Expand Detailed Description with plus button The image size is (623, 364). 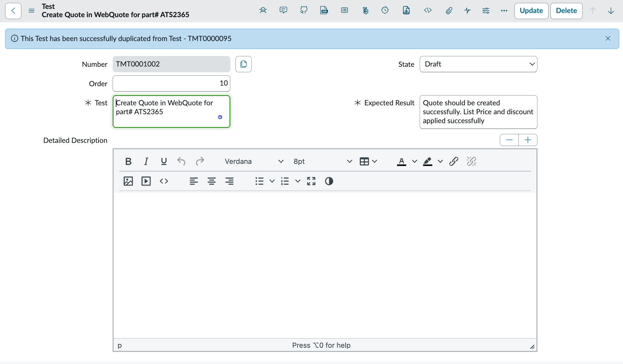528,140
